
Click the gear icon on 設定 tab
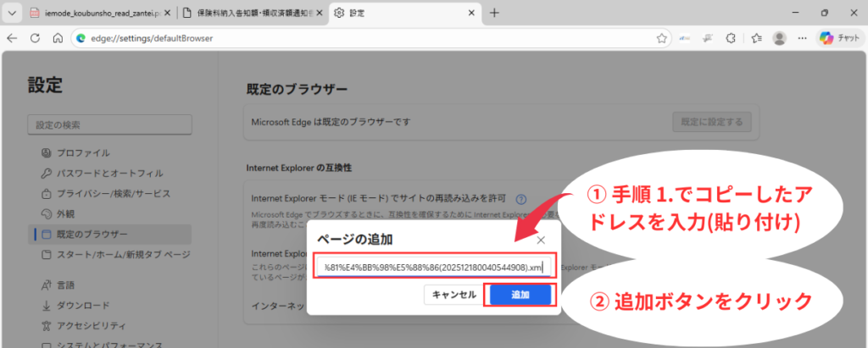339,13
